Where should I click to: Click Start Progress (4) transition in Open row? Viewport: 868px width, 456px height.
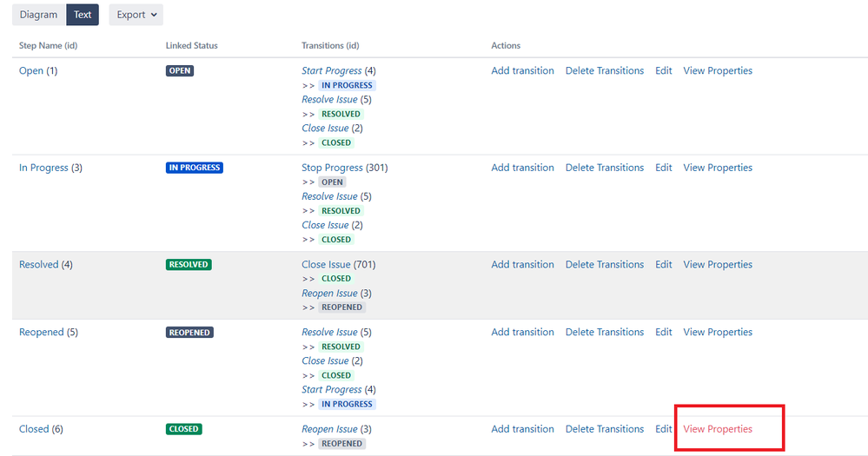pos(332,71)
